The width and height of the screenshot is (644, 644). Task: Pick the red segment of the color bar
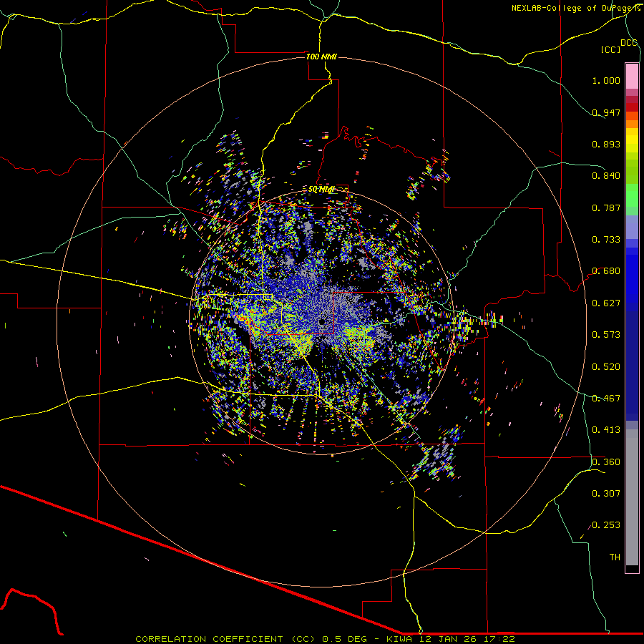[632, 107]
